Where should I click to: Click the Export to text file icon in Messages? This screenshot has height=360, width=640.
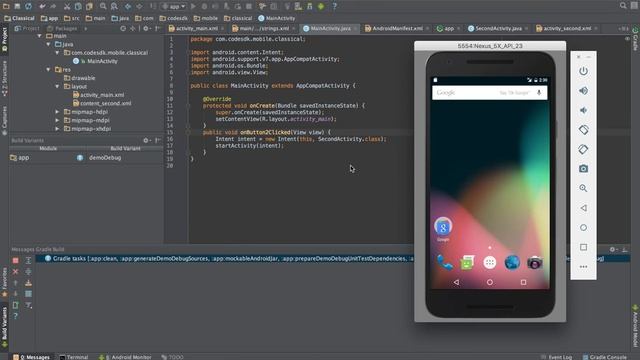[x=16, y=305]
